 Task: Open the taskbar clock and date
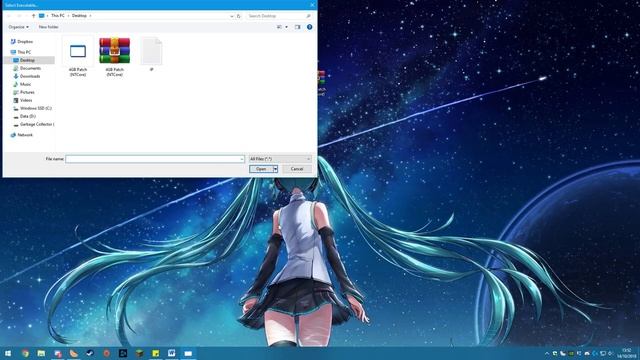pyautogui.click(x=627, y=353)
